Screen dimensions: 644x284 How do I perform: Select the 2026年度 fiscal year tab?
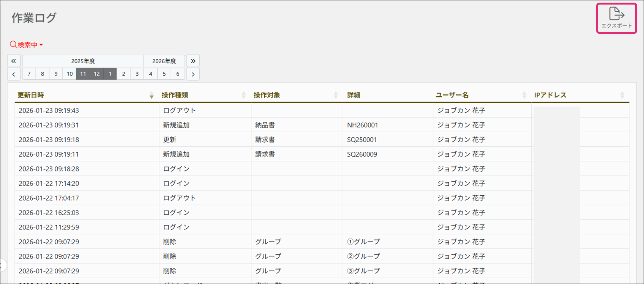164,61
